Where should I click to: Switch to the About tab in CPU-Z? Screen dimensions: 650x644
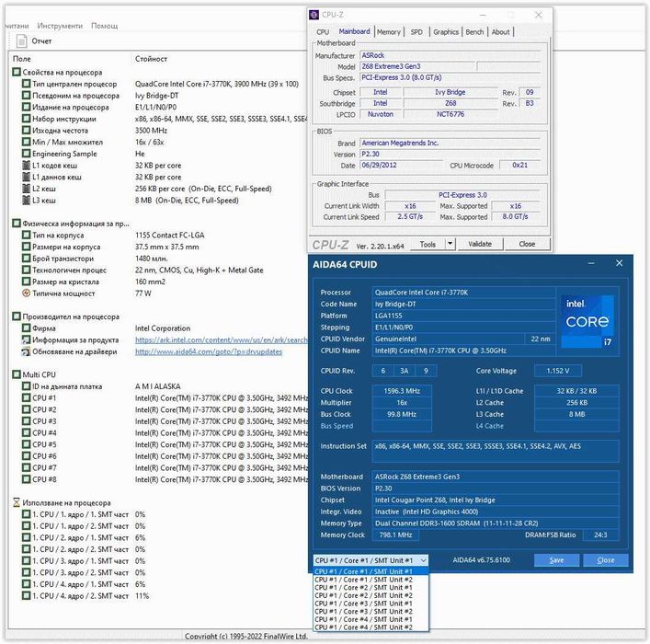501,32
